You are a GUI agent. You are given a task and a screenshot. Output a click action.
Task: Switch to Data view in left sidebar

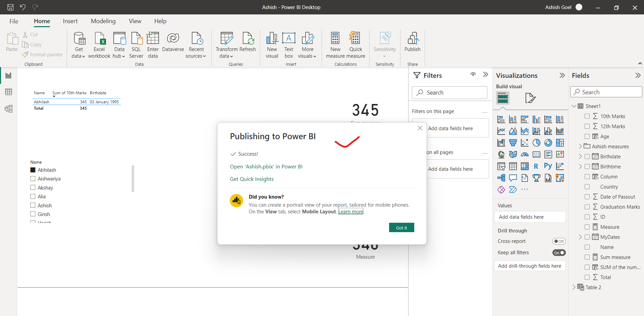[8, 92]
